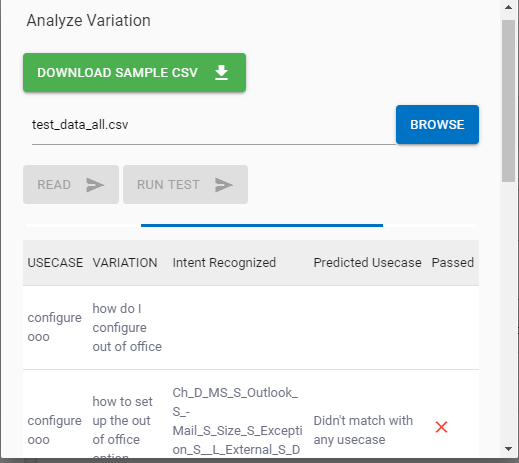Click the READ button label
This screenshot has height=463, width=519.
click(x=54, y=185)
